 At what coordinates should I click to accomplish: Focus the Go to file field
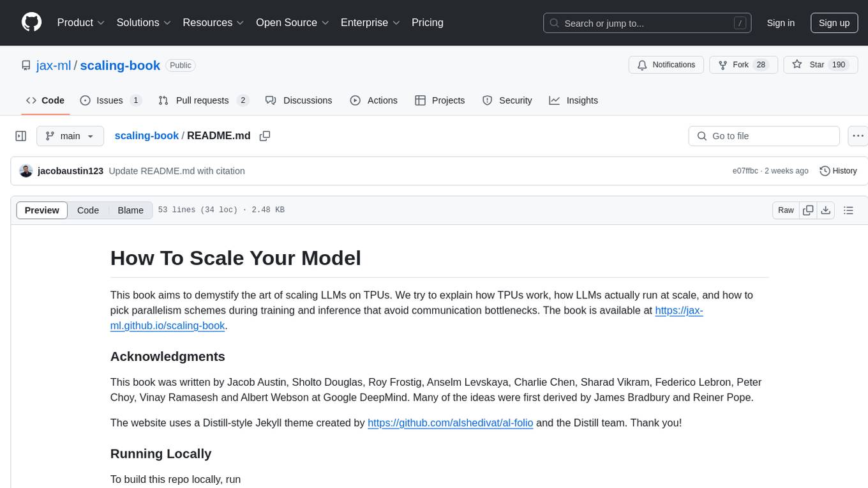(x=764, y=136)
